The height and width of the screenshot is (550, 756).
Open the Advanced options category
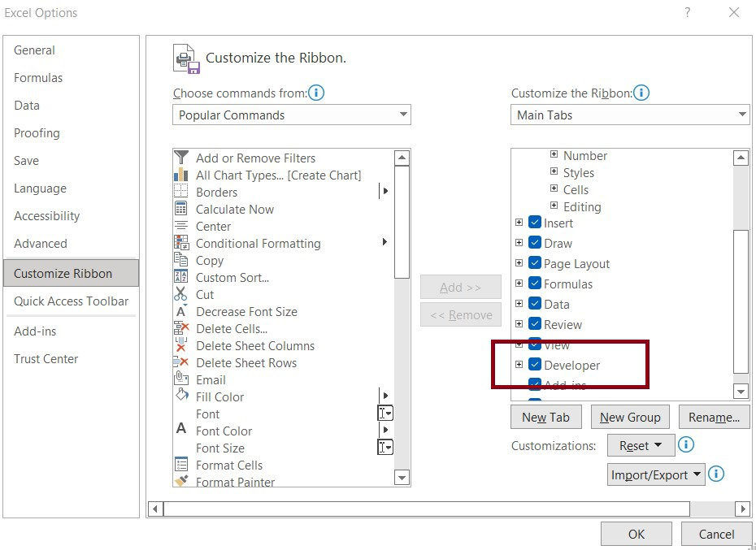tap(71, 244)
